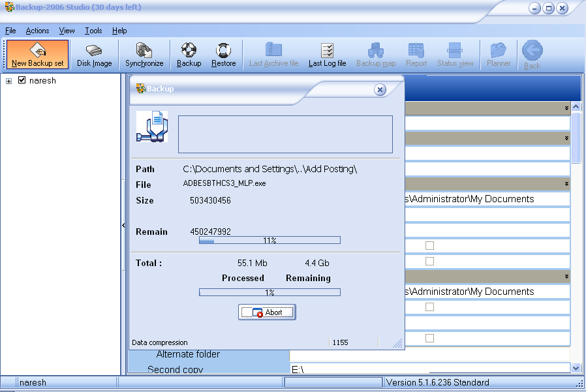Screen dimensions: 586x392
Task: Click the first My Documents path field
Action: [x=487, y=199]
